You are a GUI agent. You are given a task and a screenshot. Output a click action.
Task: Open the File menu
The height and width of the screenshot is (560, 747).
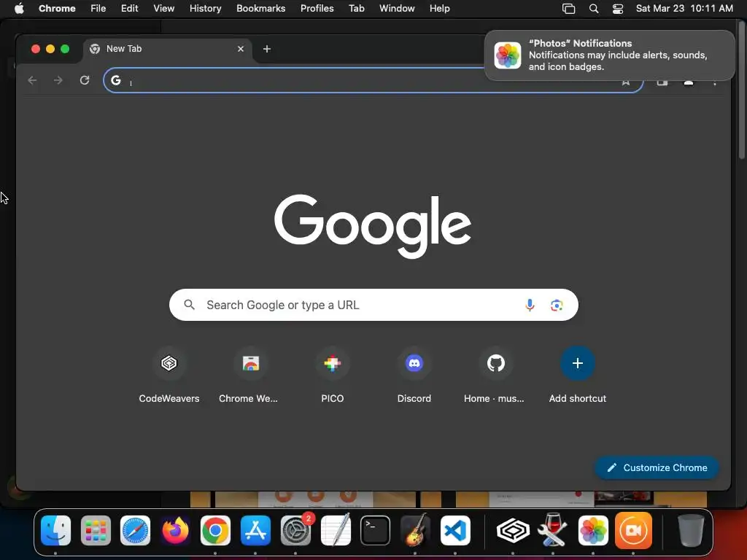coord(98,9)
